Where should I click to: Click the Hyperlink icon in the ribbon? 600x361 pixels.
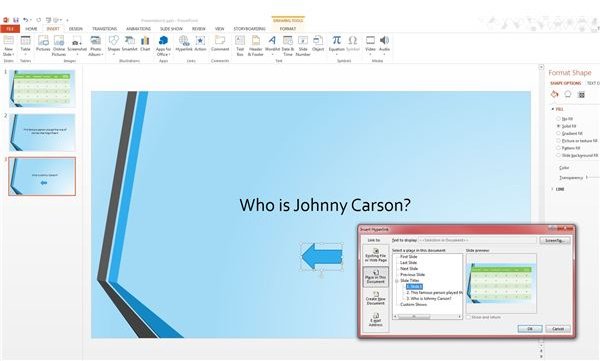(x=183, y=43)
